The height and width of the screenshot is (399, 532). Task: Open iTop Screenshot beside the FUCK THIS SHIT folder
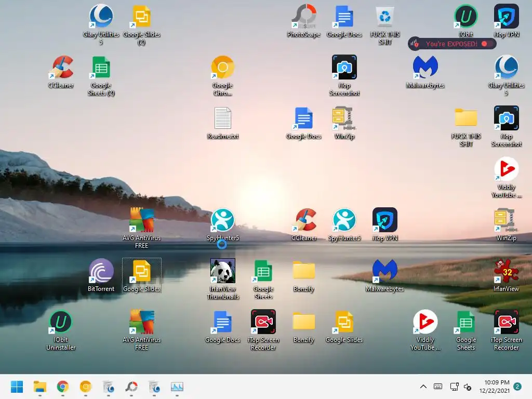tap(506, 126)
